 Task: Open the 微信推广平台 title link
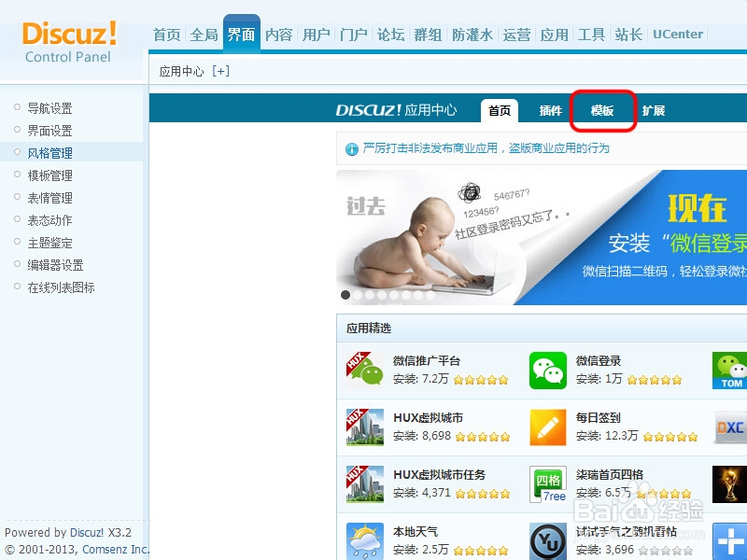(427, 361)
